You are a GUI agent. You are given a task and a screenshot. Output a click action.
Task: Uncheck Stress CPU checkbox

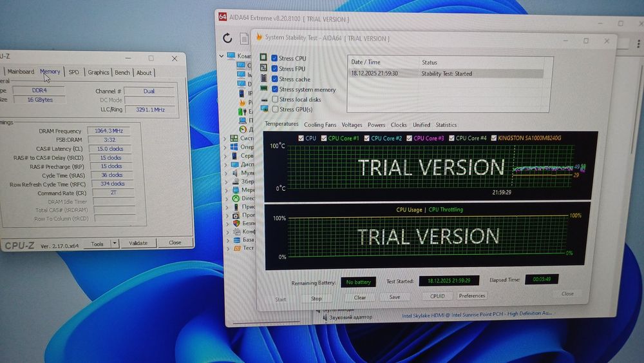point(274,58)
